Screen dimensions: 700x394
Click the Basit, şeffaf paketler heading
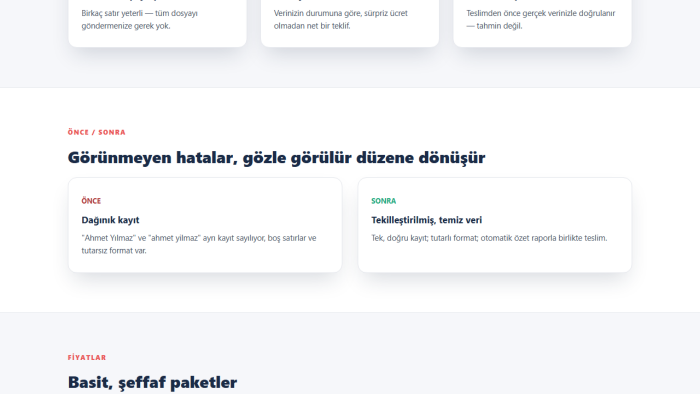[x=152, y=382]
